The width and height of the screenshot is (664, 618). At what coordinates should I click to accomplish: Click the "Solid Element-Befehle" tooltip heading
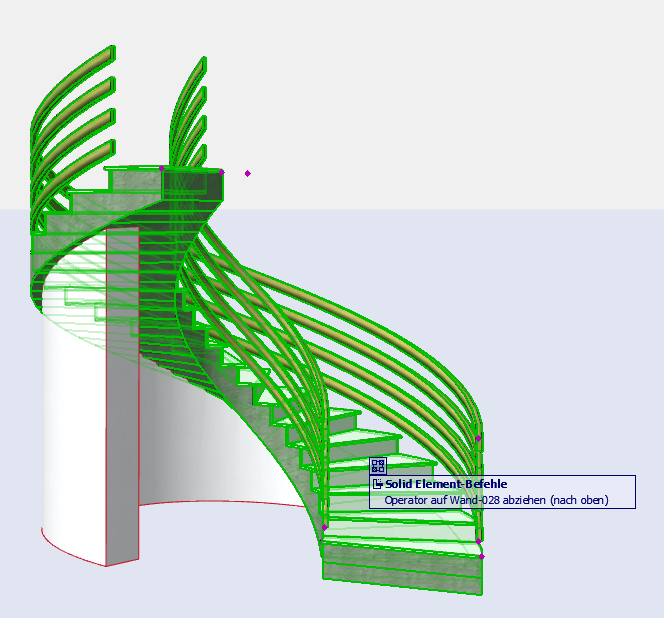coord(446,484)
